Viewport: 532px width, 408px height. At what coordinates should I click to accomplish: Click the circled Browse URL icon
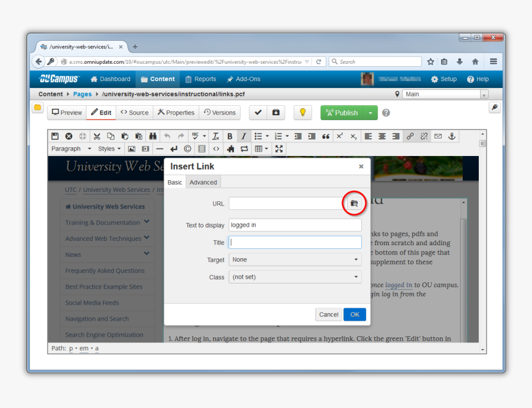click(354, 203)
